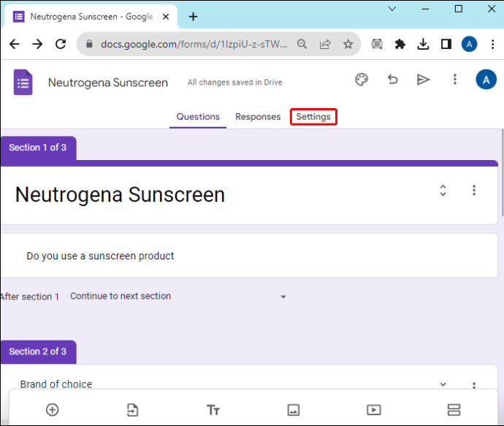The width and height of the screenshot is (504, 426).
Task: Toggle the browser side panel icon
Action: tap(446, 44)
